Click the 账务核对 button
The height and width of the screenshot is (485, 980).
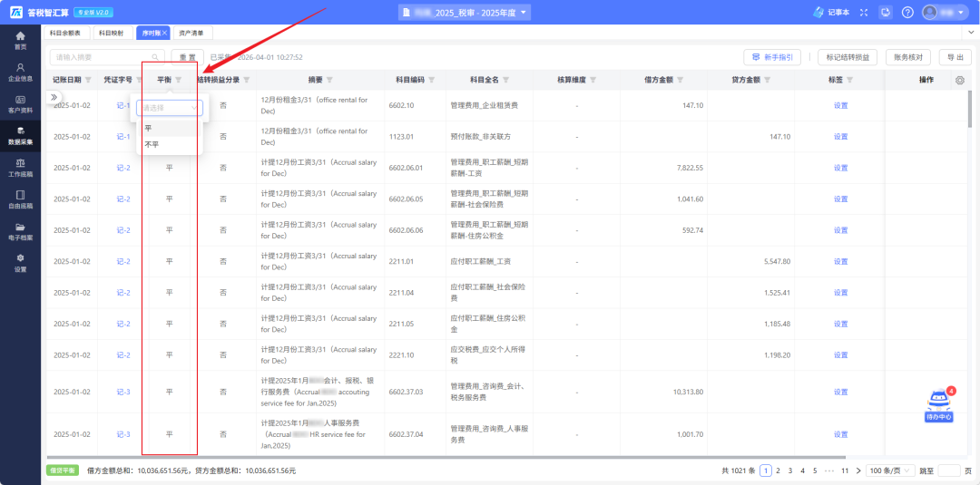coord(907,57)
